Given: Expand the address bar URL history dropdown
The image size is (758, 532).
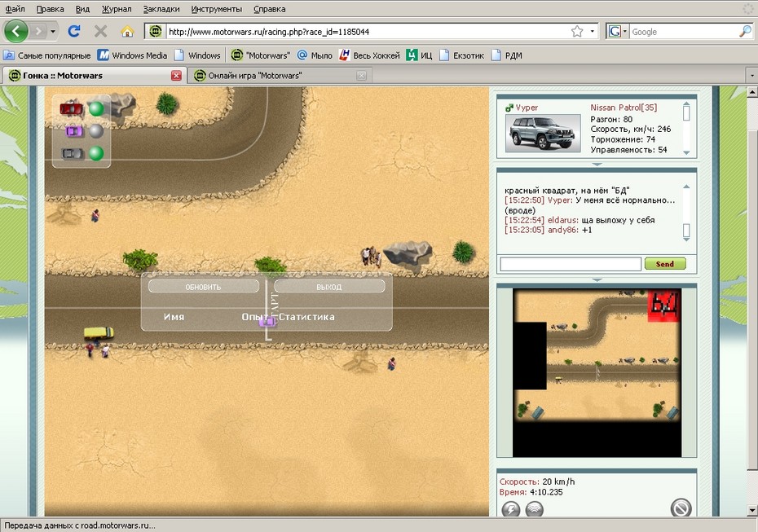Looking at the screenshot, I should (x=593, y=32).
